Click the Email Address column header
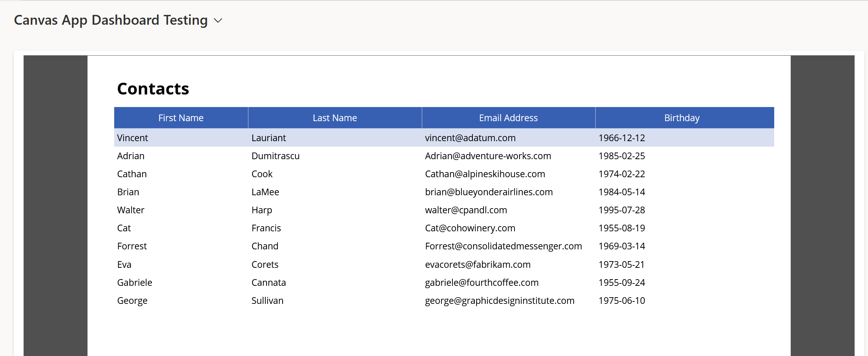 click(x=508, y=118)
